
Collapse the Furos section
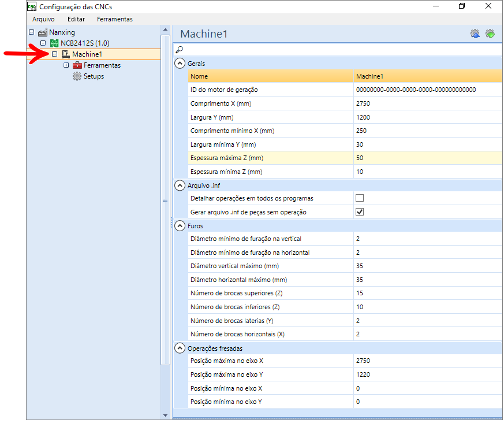tap(180, 226)
